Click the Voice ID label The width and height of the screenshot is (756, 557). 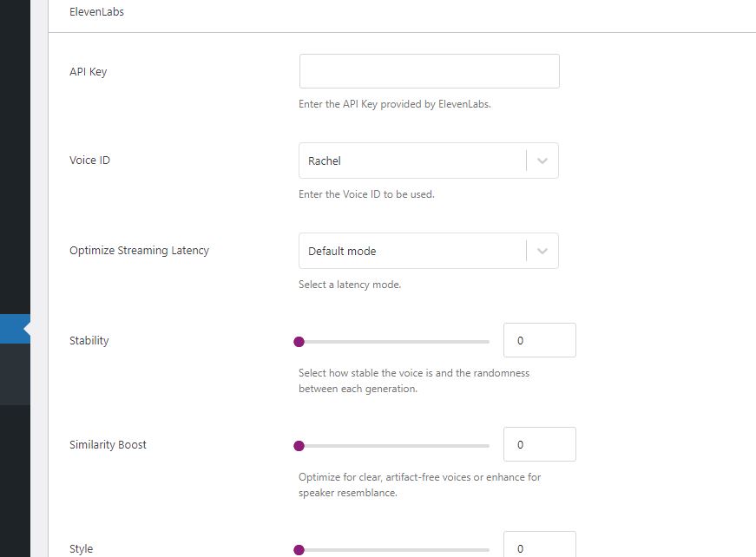89,160
